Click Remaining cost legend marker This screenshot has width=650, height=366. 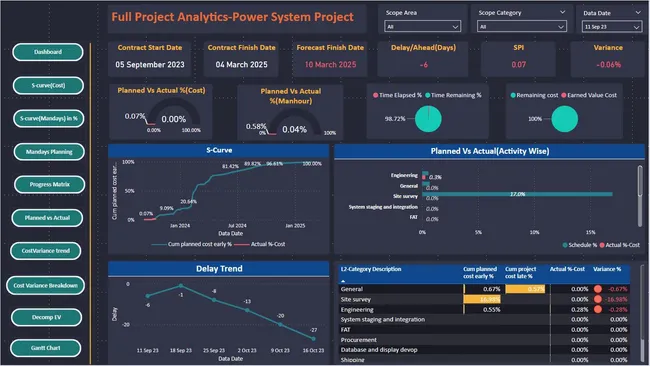(513, 95)
